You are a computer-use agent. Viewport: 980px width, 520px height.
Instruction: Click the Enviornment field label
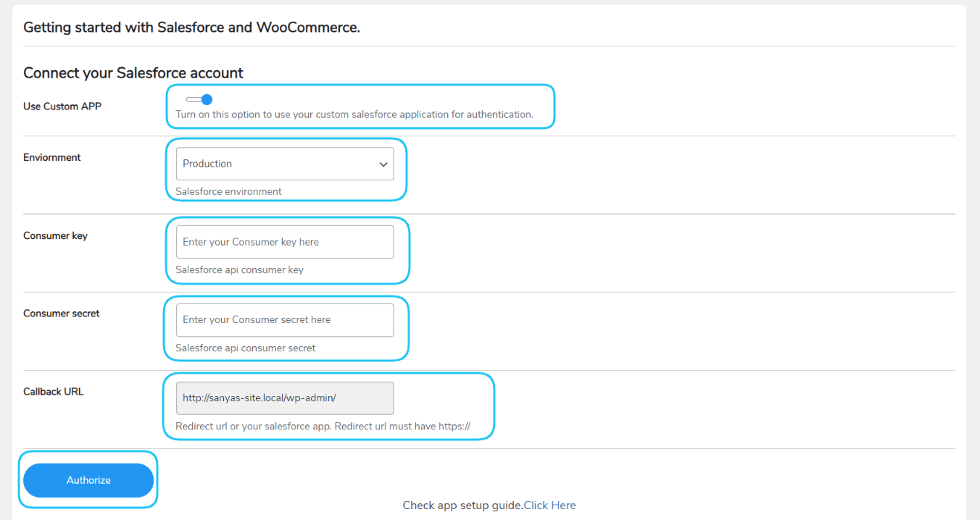[x=52, y=157]
